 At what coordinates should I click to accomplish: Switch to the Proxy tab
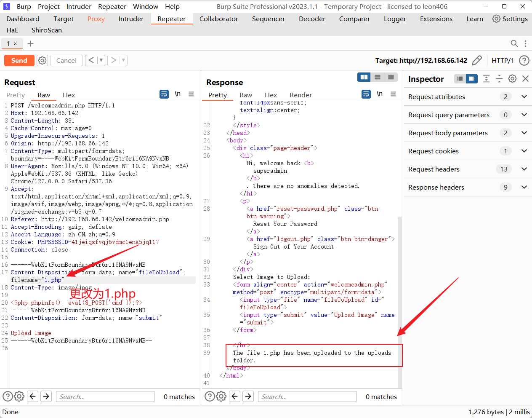click(x=96, y=19)
